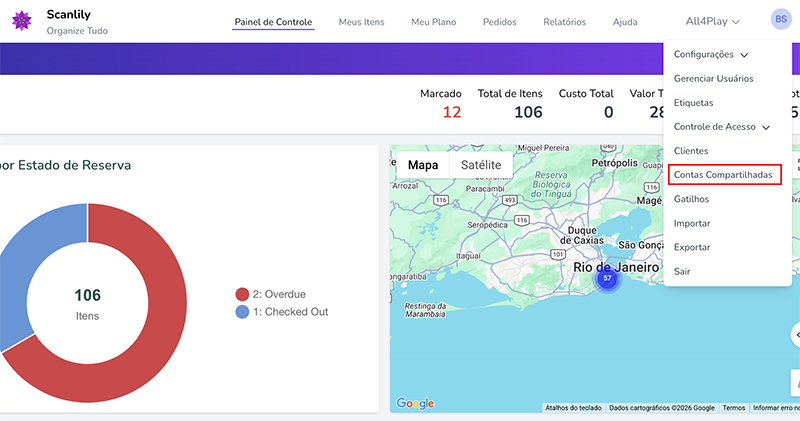Toggle the 2: Overdue legend swatch

(242, 294)
